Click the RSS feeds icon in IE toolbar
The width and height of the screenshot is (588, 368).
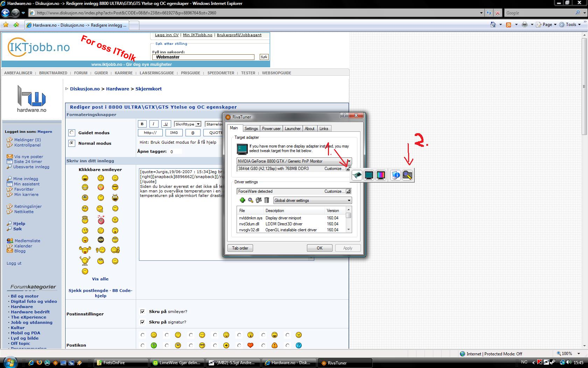(509, 25)
